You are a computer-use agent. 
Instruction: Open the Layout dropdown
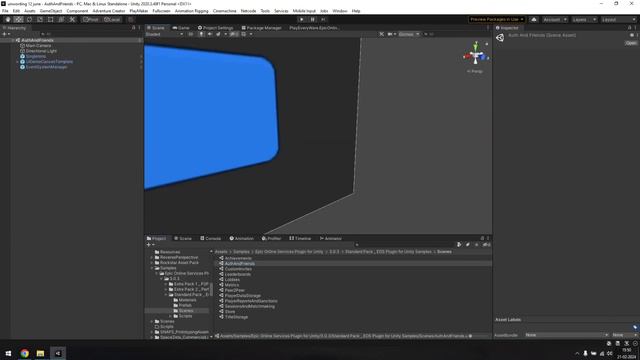(x=618, y=19)
